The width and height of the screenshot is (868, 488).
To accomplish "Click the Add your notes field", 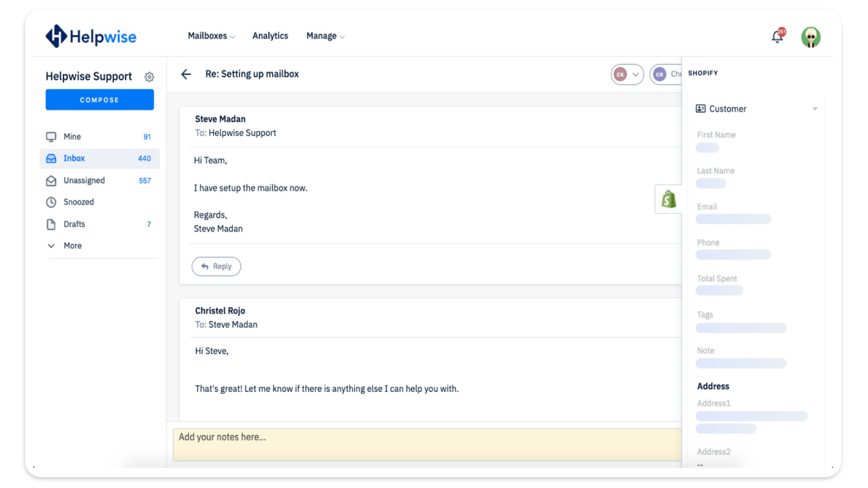I will click(x=427, y=445).
